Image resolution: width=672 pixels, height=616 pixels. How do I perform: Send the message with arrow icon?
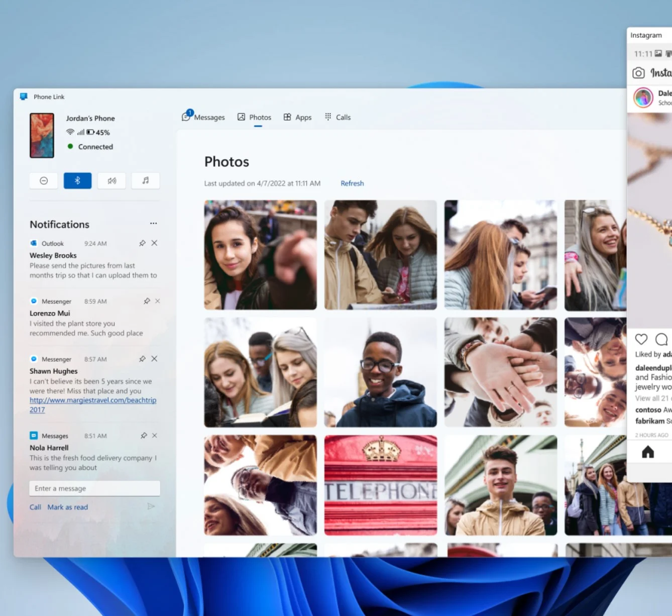pos(151,506)
